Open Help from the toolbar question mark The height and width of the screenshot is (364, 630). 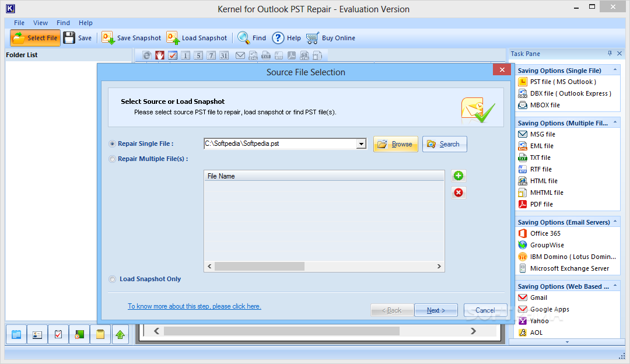point(286,38)
